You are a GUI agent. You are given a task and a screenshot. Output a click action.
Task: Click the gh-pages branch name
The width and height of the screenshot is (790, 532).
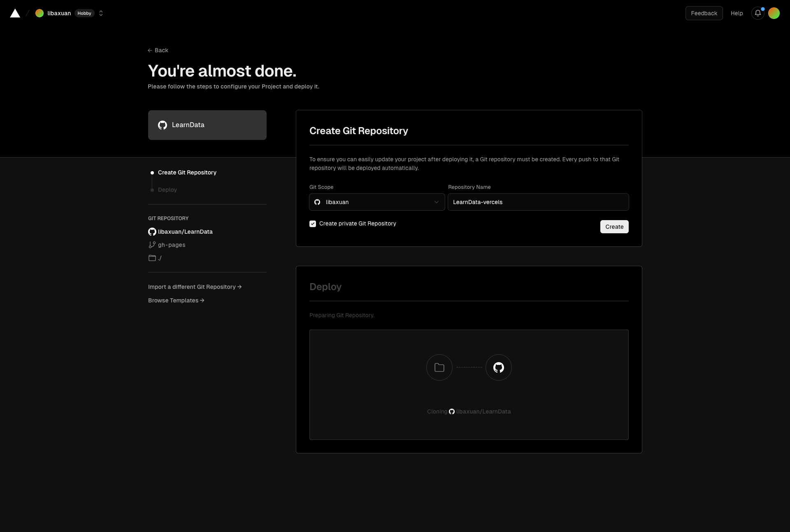click(172, 245)
